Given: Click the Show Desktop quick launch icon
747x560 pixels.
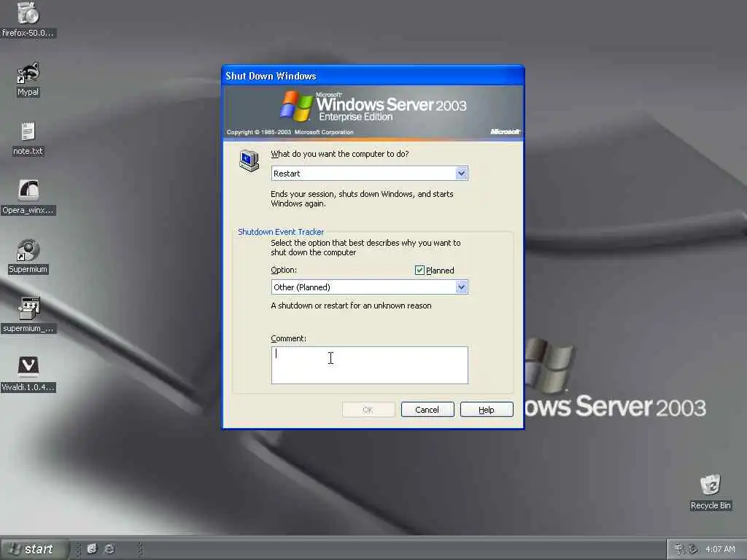Looking at the screenshot, I should [x=92, y=549].
